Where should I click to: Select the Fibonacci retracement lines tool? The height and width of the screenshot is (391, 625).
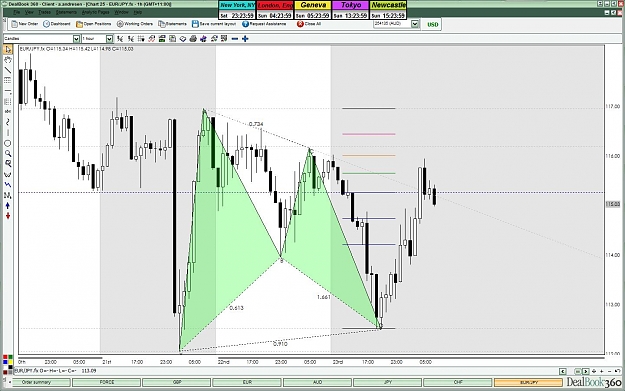tap(8, 81)
